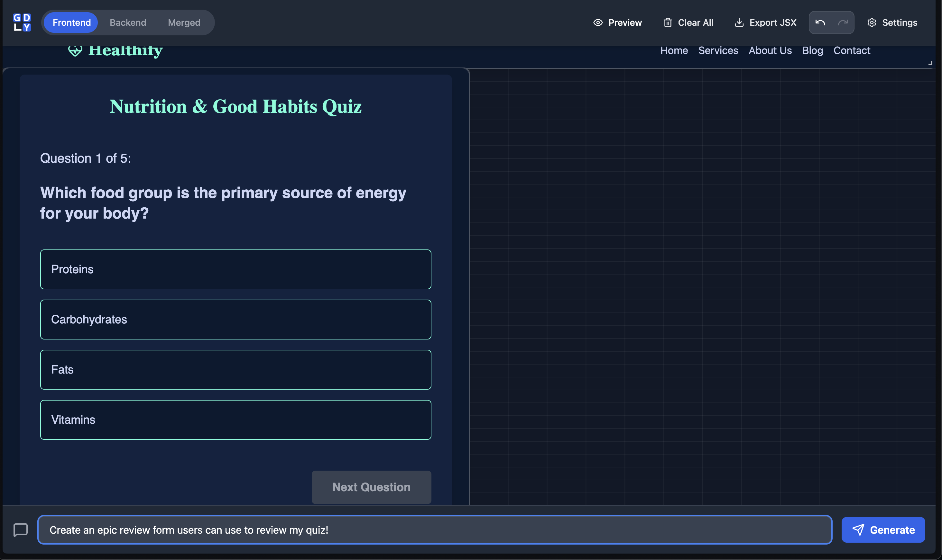942x560 pixels.
Task: Click the redo arrow icon
Action: [843, 23]
